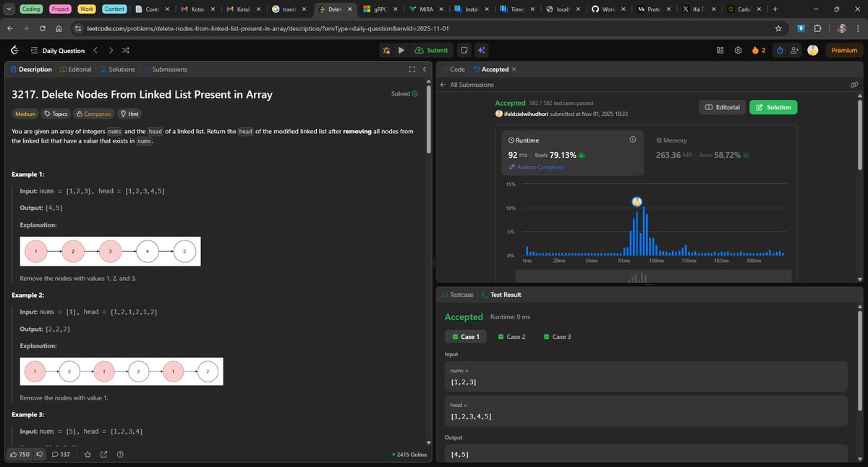This screenshot has height=467, width=868.
Task: Open comments showing 137
Action: click(61, 455)
